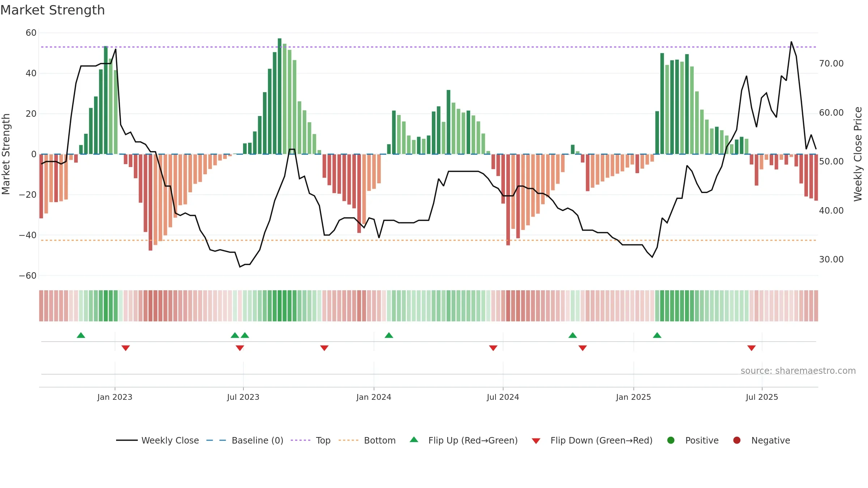The width and height of the screenshot is (868, 488).
Task: Click the Jul 2023 x-axis label
Action: click(243, 397)
